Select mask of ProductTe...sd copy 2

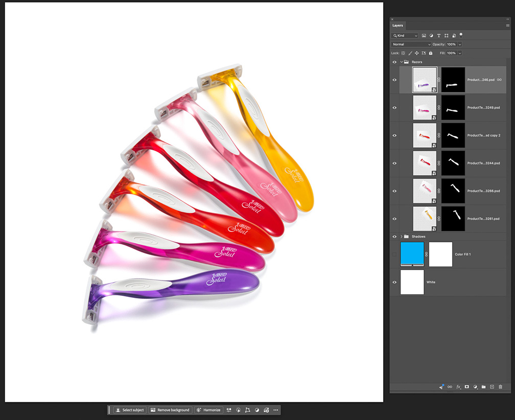453,135
